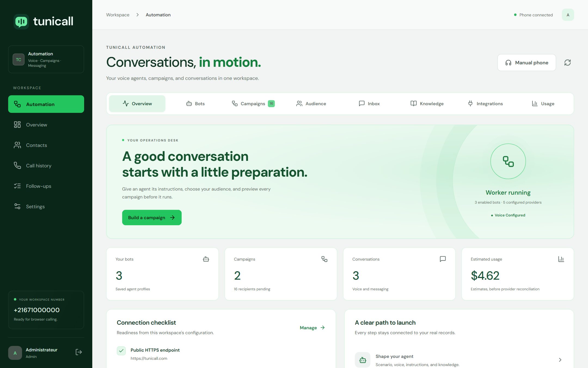Click the user avatar A in top bar
588x368 pixels.
tap(568, 15)
